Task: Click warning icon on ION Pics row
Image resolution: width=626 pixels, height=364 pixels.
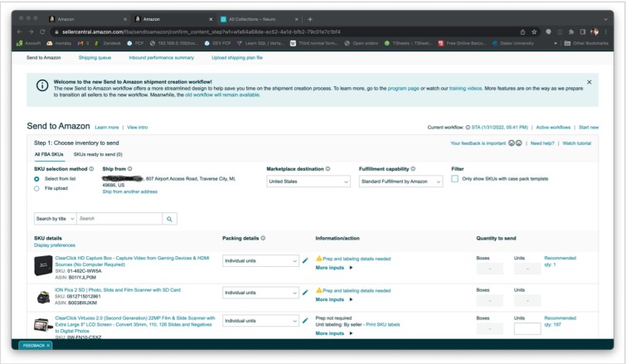Action: click(319, 290)
